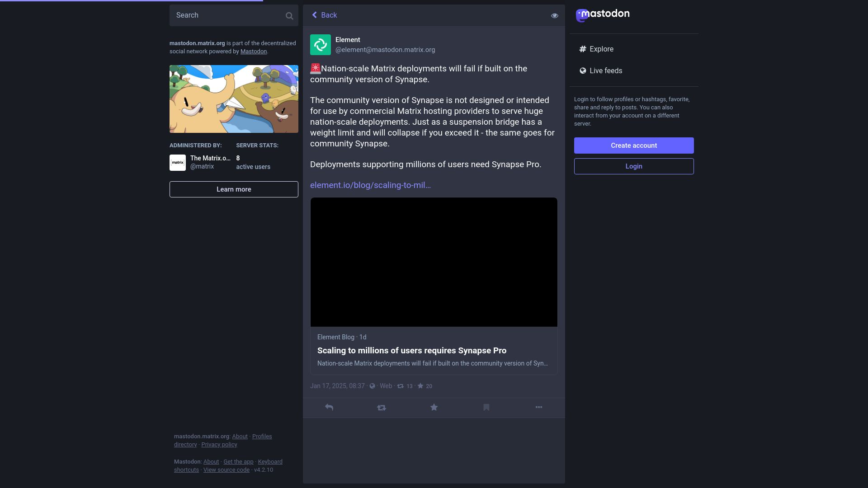
Task: Go back using the Back arrow
Action: pyautogui.click(x=324, y=15)
